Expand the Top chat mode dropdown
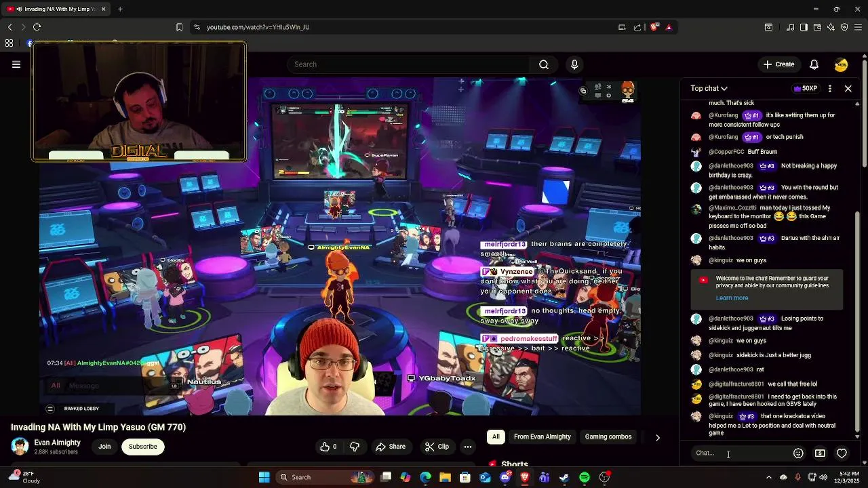The width and height of the screenshot is (868, 488). click(x=709, y=88)
